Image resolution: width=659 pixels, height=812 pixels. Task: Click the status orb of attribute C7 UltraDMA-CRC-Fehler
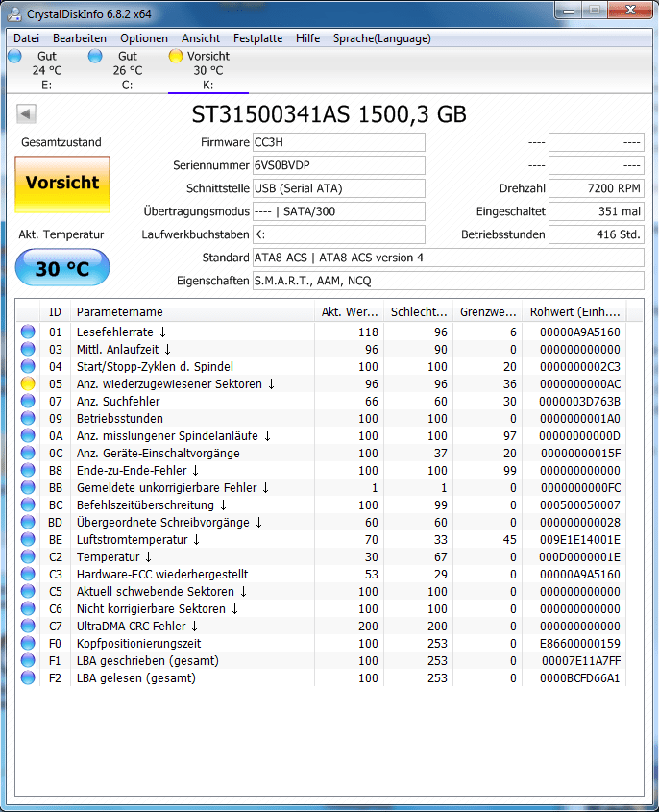coord(28,627)
